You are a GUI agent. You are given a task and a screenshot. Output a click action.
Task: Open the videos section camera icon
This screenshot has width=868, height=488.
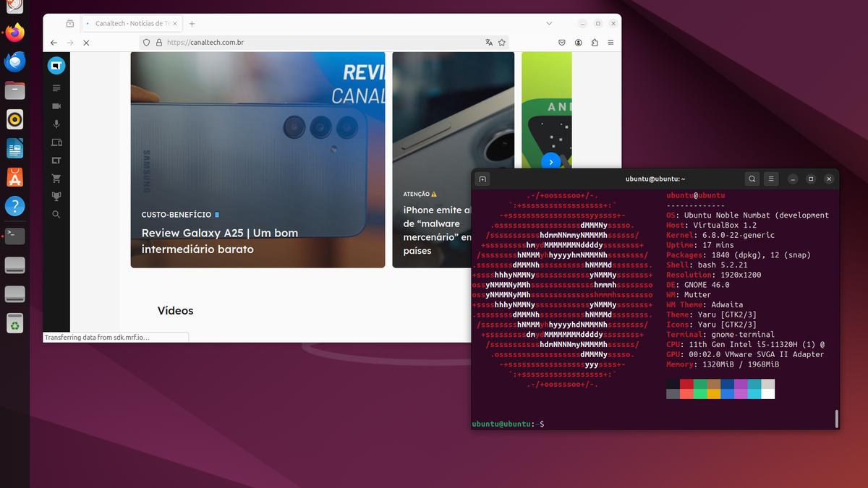56,106
